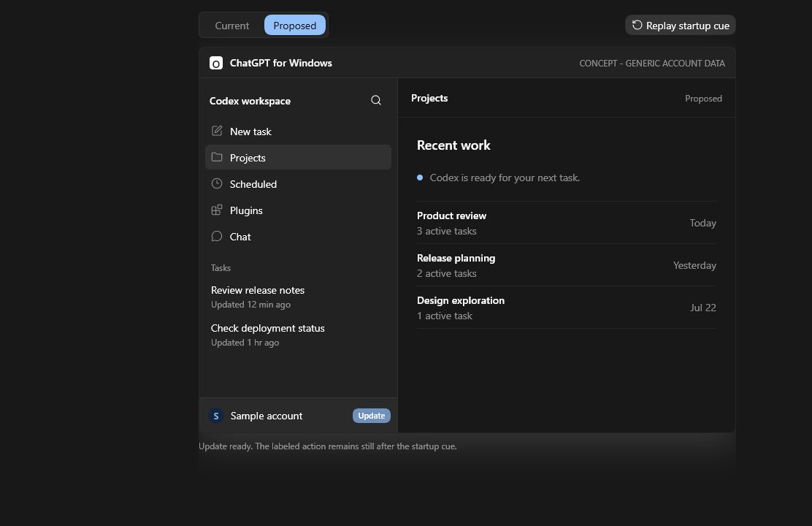This screenshot has width=812, height=526.
Task: Open the Design exploration project row
Action: click(567, 308)
